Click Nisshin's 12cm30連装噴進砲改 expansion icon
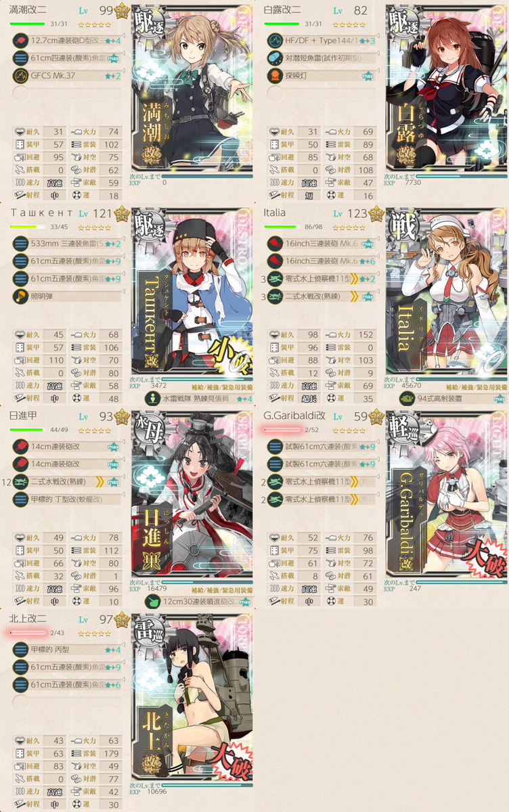 click(152, 602)
